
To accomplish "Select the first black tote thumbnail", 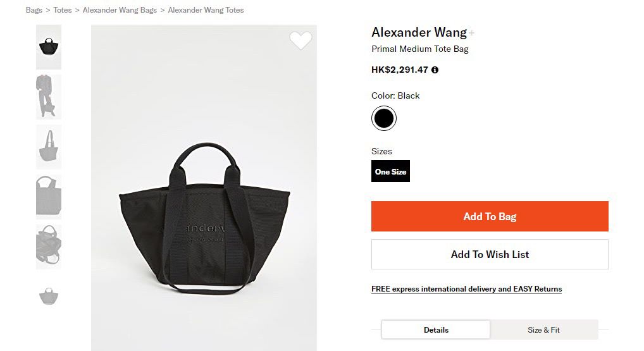I will pyautogui.click(x=49, y=47).
